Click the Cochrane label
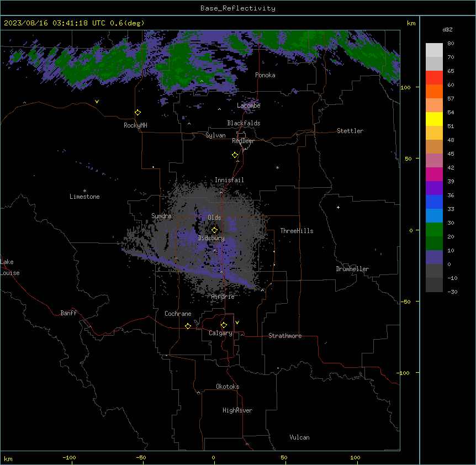 178,314
